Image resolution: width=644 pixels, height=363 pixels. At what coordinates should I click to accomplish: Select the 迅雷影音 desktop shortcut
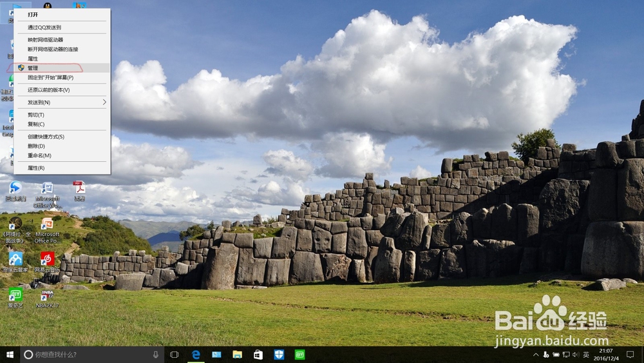pos(15,191)
